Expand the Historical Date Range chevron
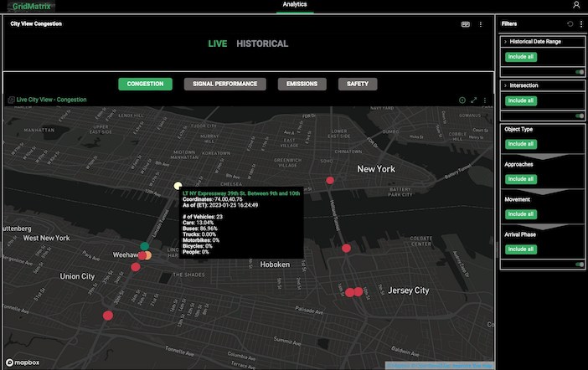This screenshot has width=588, height=370. point(505,41)
